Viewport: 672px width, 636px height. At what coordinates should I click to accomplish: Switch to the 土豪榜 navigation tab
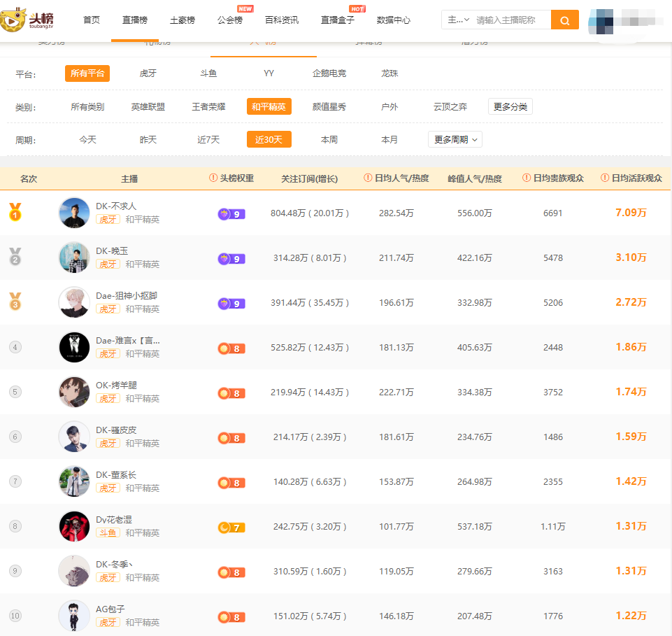pyautogui.click(x=182, y=20)
